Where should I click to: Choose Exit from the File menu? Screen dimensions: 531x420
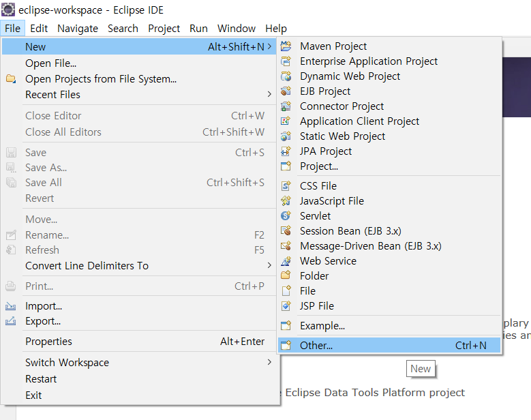pos(139,395)
